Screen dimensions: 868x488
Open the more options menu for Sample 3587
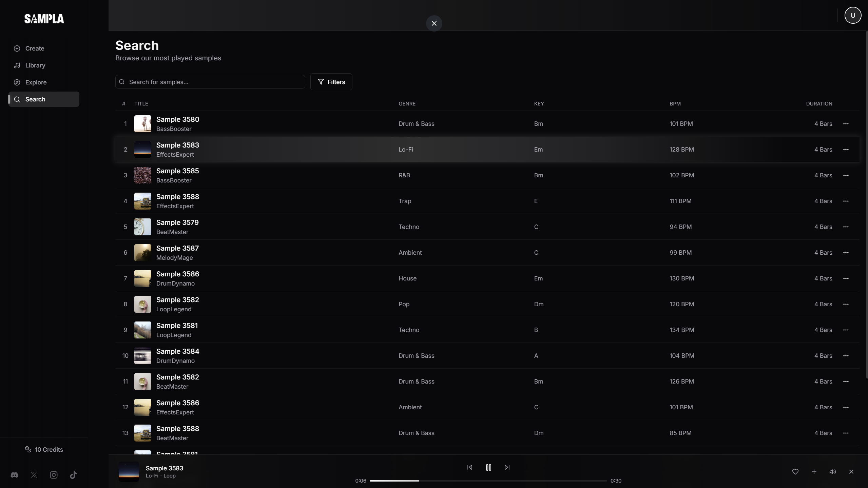pyautogui.click(x=846, y=252)
